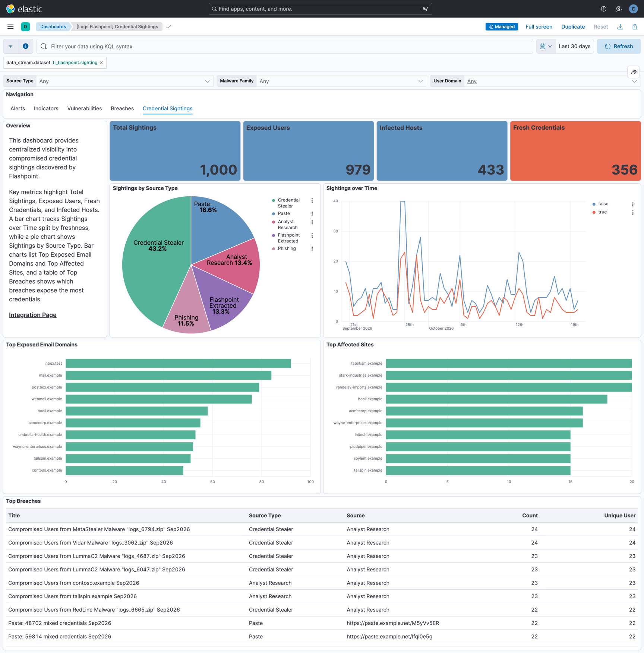Open options for true series legend
This screenshot has height=653, width=644.
(632, 212)
